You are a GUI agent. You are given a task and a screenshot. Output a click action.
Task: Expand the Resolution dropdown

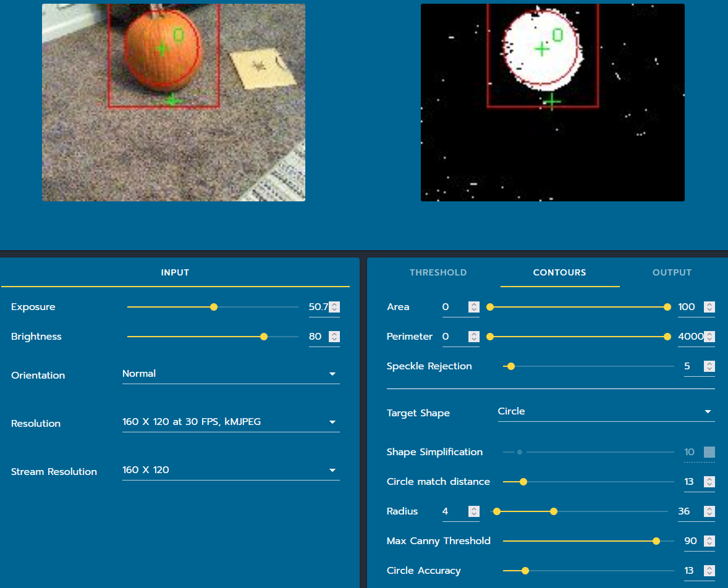point(231,422)
